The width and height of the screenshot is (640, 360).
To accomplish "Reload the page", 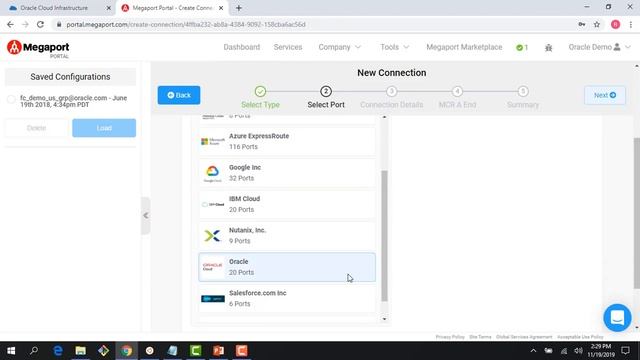I will click(40, 24).
